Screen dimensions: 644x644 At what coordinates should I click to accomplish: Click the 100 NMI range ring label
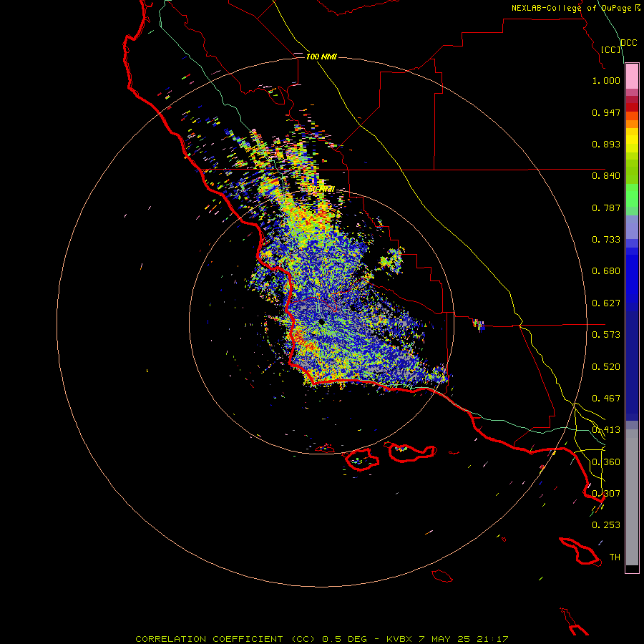coord(321,57)
